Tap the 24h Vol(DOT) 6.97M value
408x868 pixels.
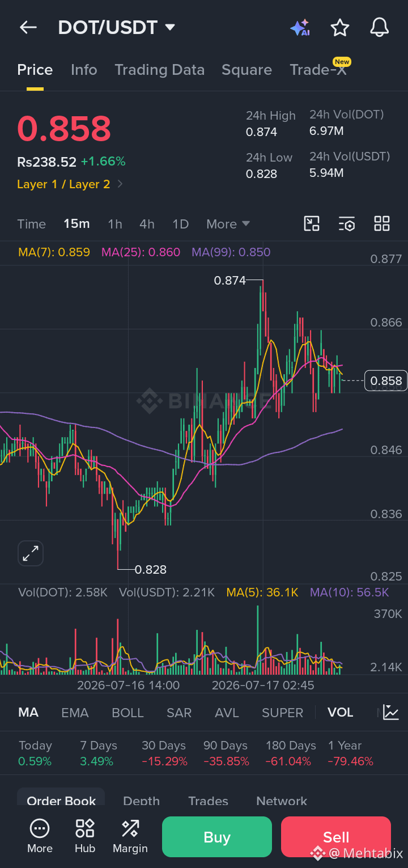326,131
